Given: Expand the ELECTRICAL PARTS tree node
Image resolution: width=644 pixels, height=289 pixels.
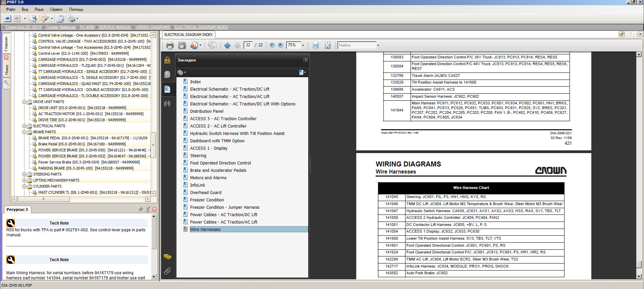Looking at the screenshot, I should (x=24, y=126).
